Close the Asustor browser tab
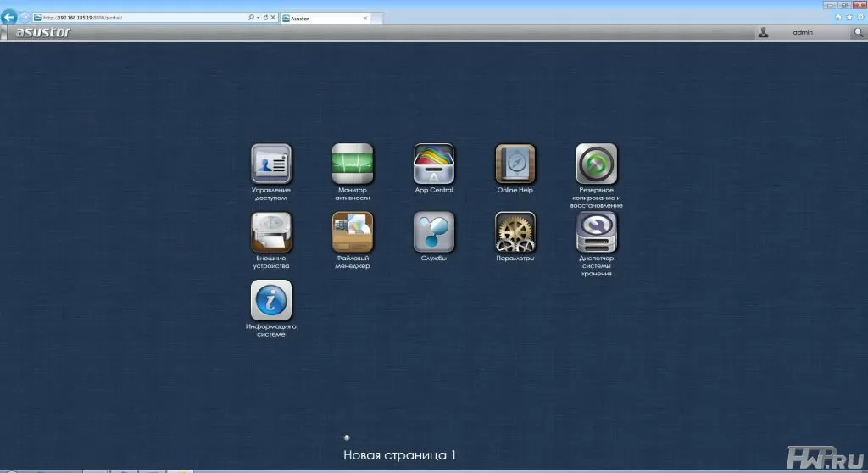This screenshot has width=868, height=473. pos(364,19)
